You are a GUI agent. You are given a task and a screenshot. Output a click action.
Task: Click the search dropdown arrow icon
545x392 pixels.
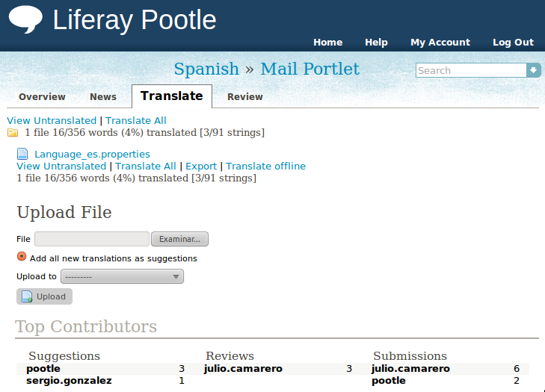[x=533, y=70]
